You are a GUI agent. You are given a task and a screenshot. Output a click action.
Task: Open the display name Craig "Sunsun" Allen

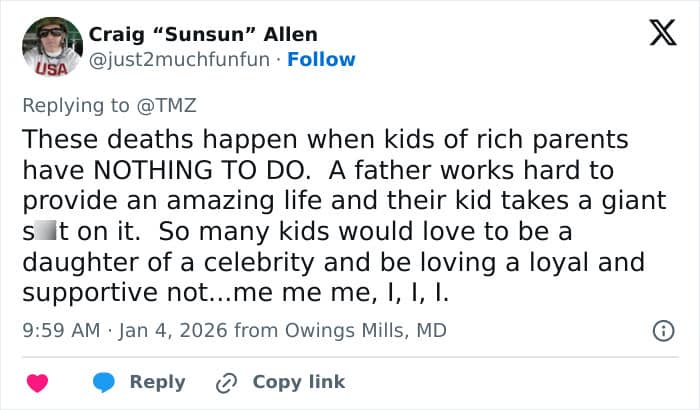(x=203, y=34)
